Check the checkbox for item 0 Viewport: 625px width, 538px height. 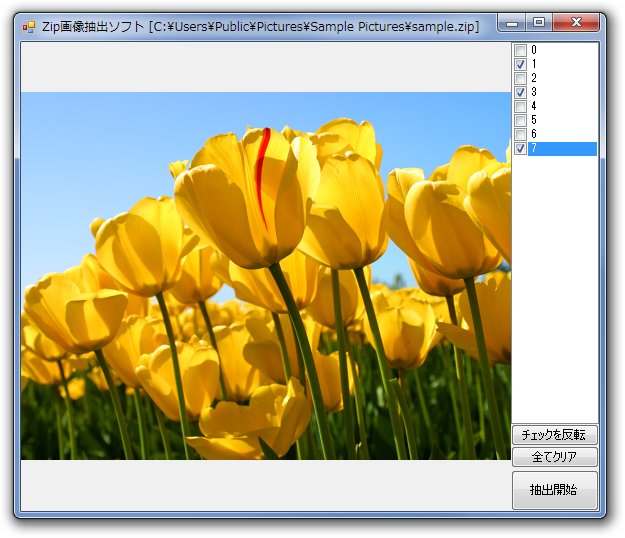point(520,50)
